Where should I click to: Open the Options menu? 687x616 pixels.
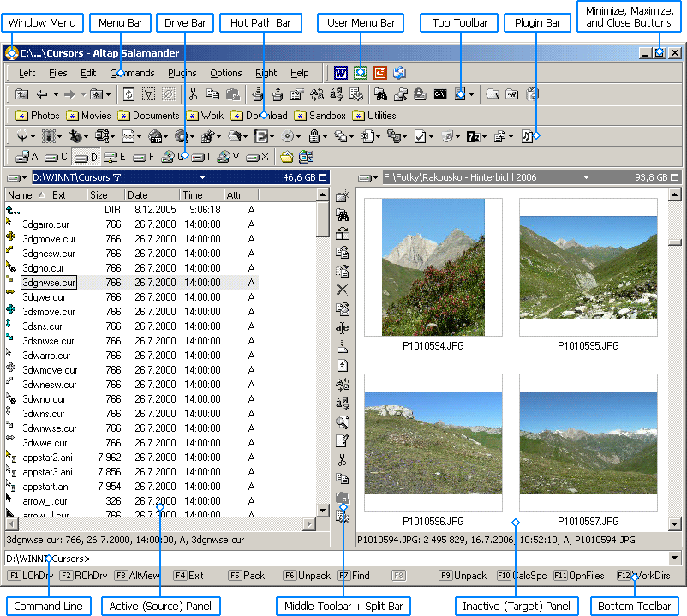225,73
